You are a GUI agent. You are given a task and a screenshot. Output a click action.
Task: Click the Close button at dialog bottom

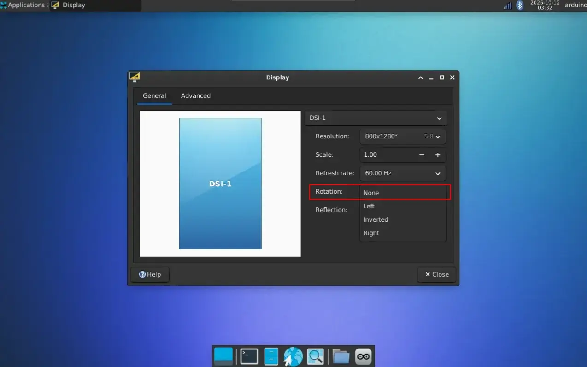[x=436, y=274]
